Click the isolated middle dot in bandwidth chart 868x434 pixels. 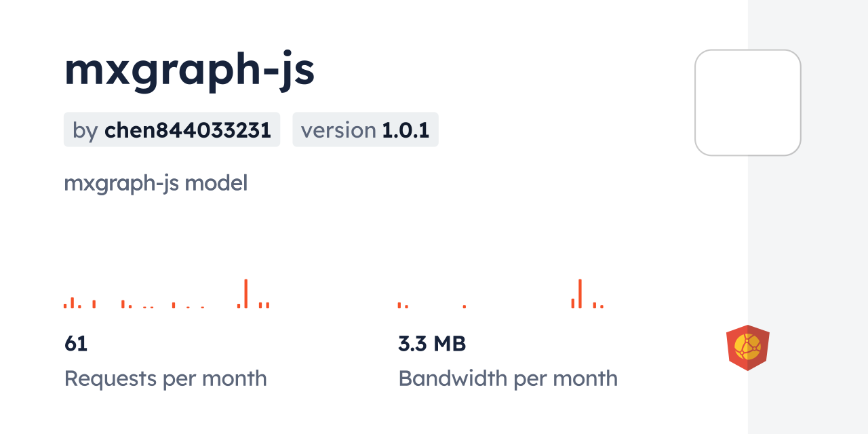click(x=465, y=307)
